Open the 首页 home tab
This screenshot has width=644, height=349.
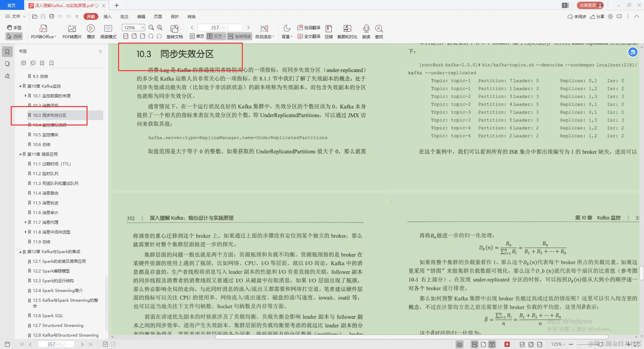coord(11,5)
